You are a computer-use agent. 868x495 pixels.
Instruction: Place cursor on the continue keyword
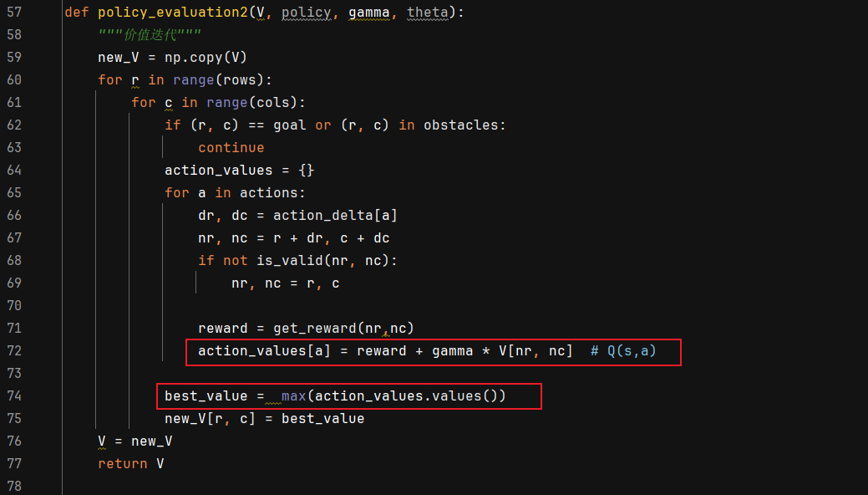point(231,147)
